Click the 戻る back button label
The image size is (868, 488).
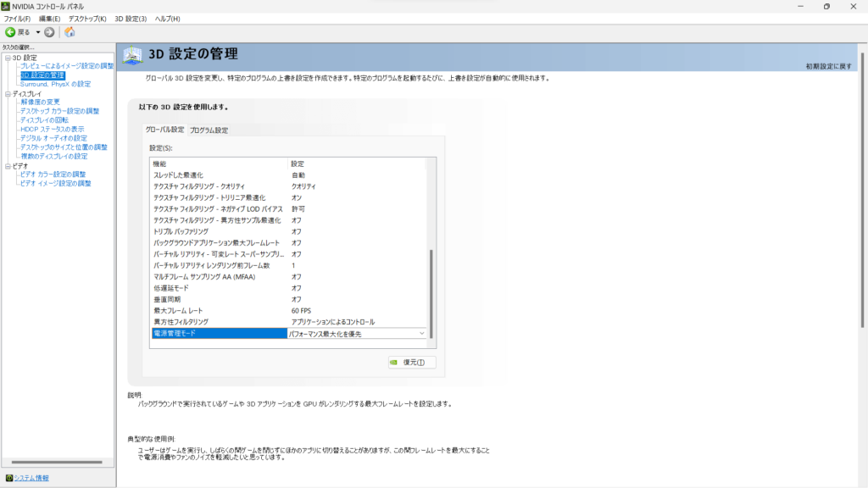(x=24, y=33)
